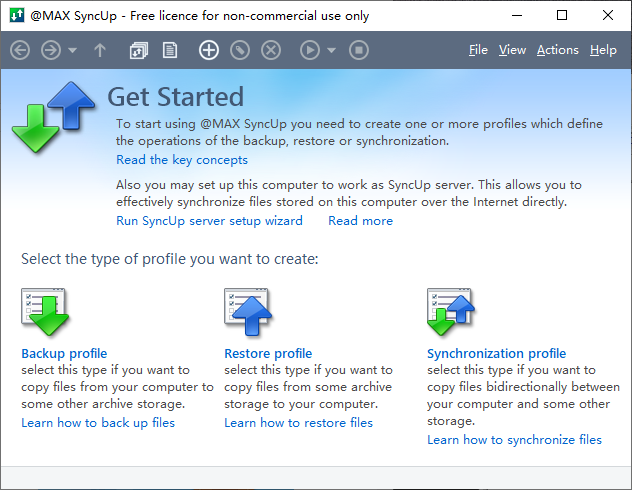This screenshot has height=490, width=632.
Task: Open the View menu
Action: point(512,50)
